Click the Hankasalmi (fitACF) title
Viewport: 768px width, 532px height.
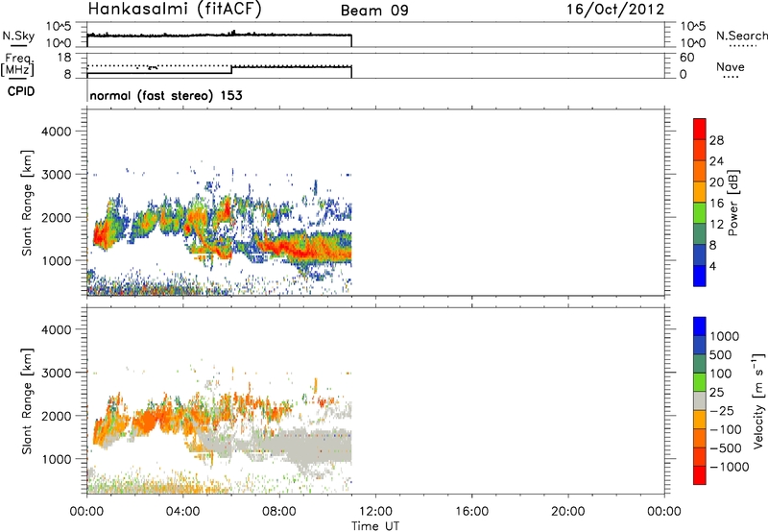tap(175, 10)
